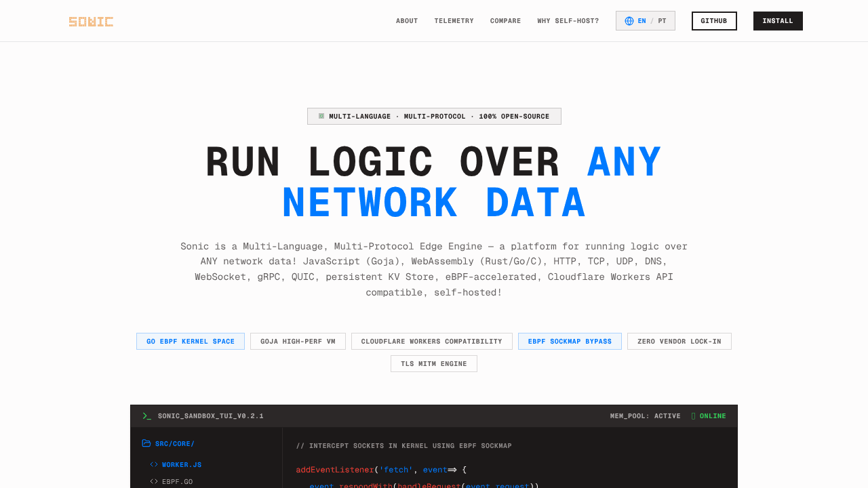The height and width of the screenshot is (488, 868).
Task: Go to Telemetry
Action: (454, 21)
